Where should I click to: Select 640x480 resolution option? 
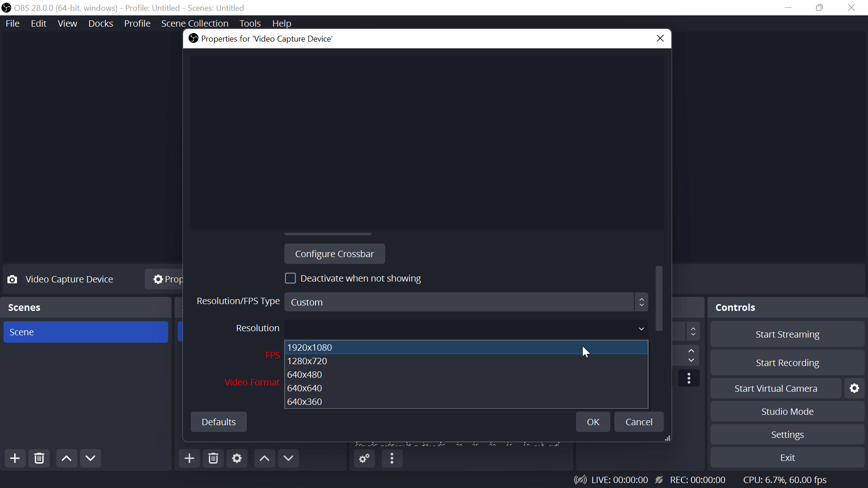click(x=305, y=374)
